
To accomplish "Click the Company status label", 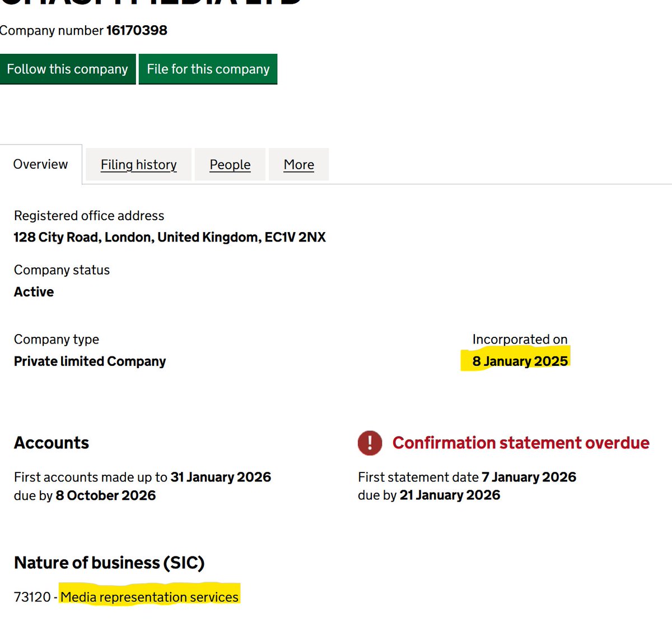I will [62, 270].
